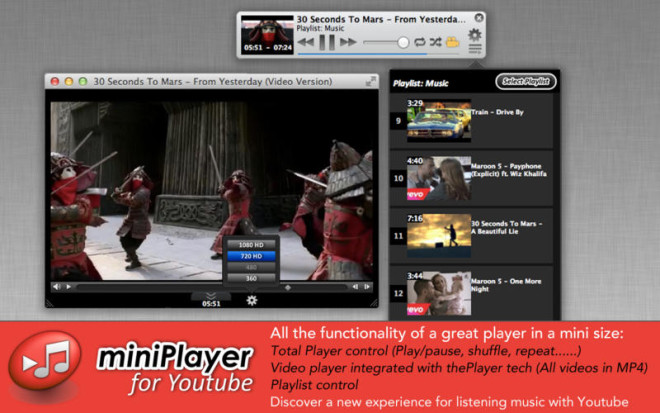Collapse controls with double chevron above 05:51
Screen dimensions: 660x413
point(211,296)
